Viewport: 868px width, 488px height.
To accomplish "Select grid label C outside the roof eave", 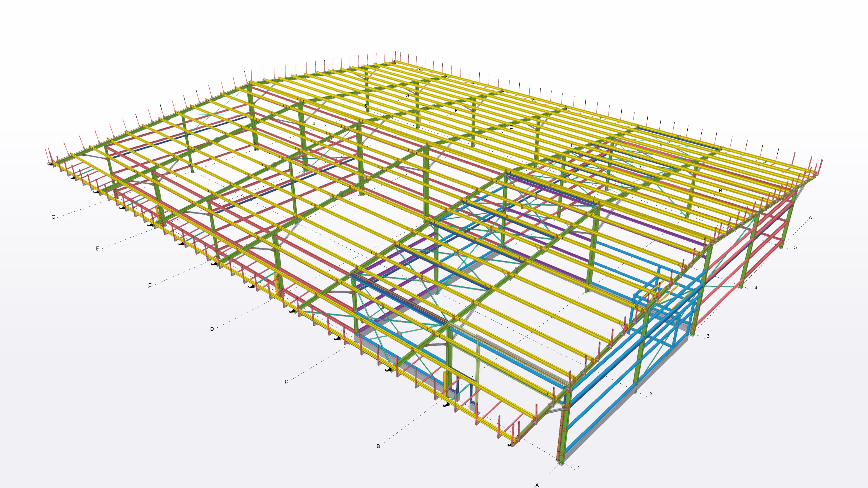I will point(286,382).
